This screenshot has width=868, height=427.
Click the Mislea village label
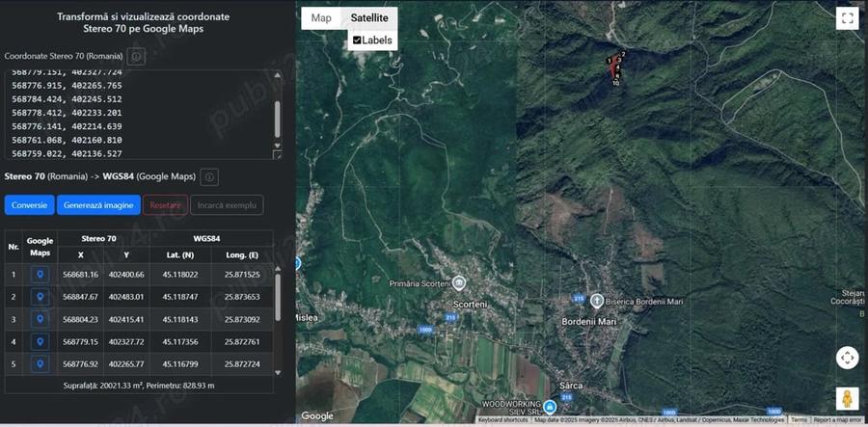[x=308, y=317]
